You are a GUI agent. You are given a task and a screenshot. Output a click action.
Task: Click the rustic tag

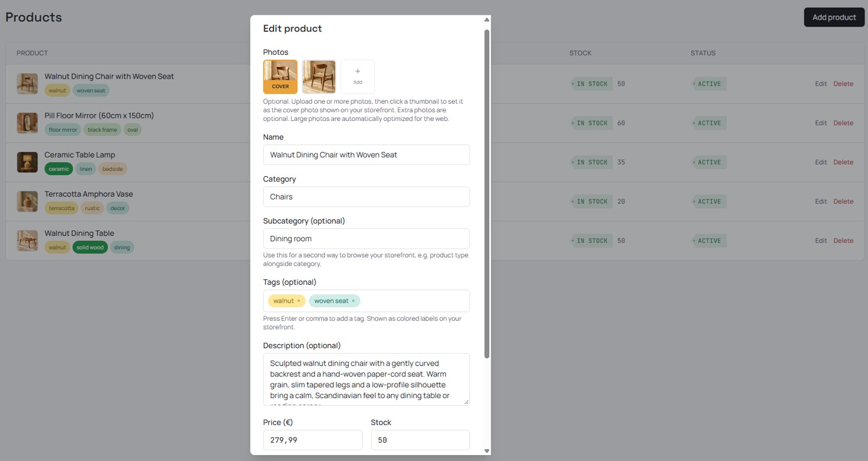92,208
